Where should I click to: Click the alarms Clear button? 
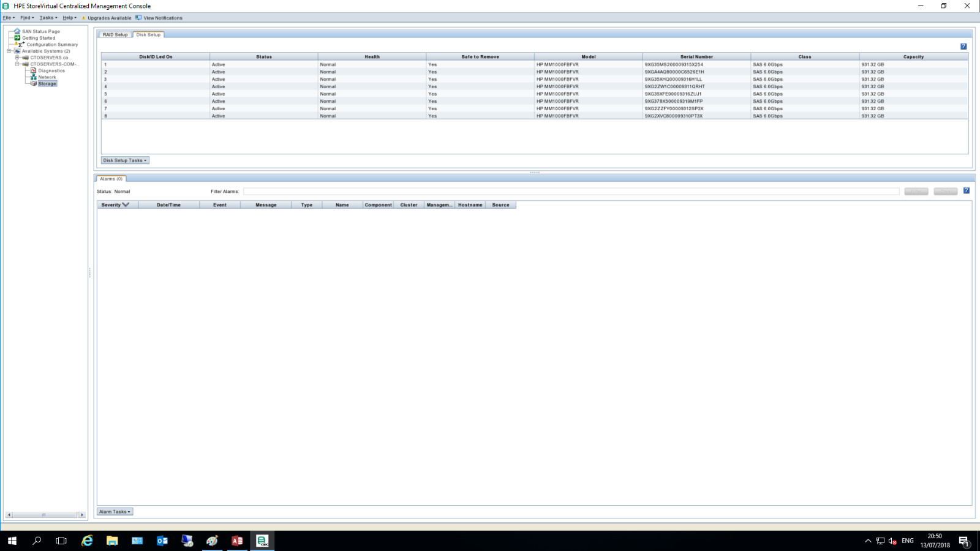[x=946, y=192]
